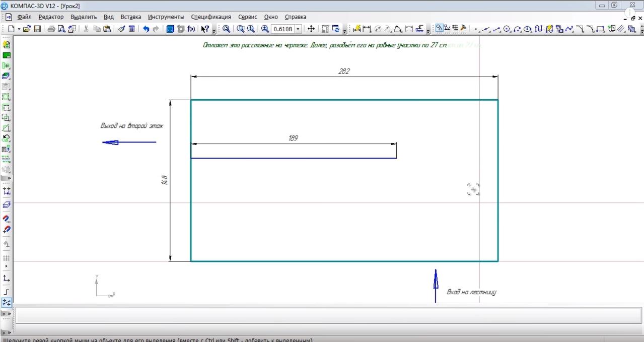
Task: Open the Инструменты menu
Action: point(166,17)
